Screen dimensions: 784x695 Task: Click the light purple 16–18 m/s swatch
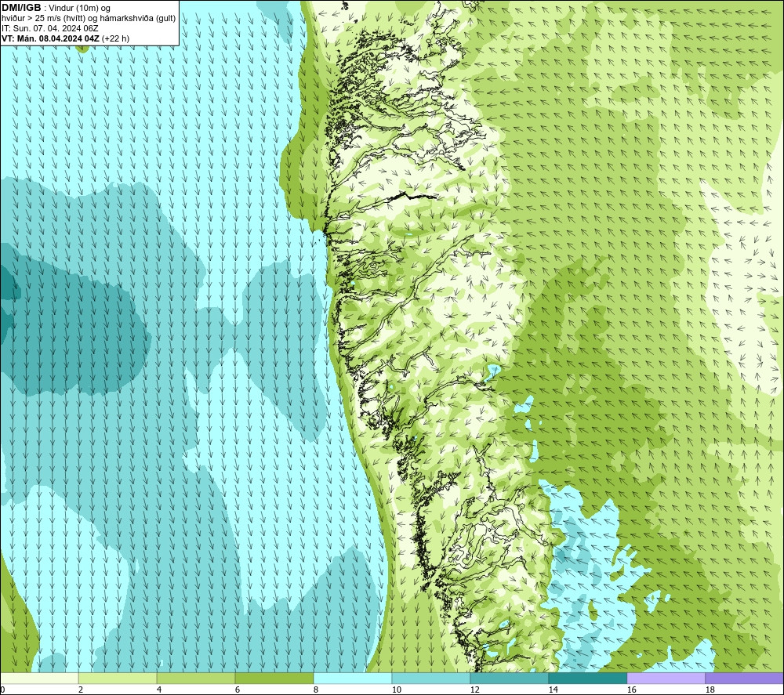coord(666,678)
